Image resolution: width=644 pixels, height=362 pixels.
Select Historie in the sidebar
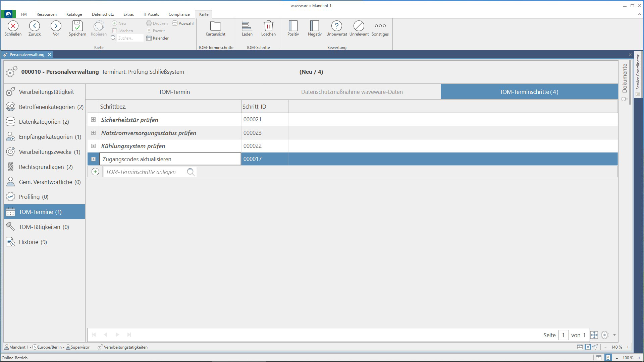tap(33, 242)
